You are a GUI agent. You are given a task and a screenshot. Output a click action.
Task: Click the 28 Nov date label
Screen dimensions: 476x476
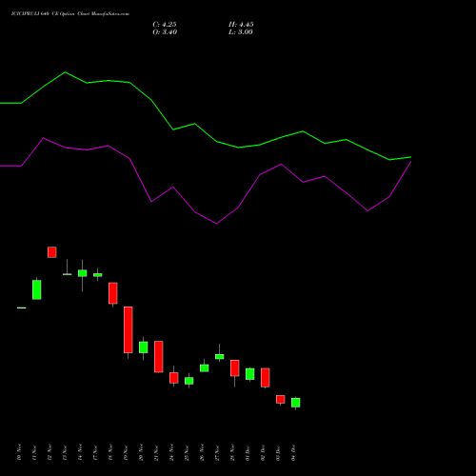click(232, 452)
